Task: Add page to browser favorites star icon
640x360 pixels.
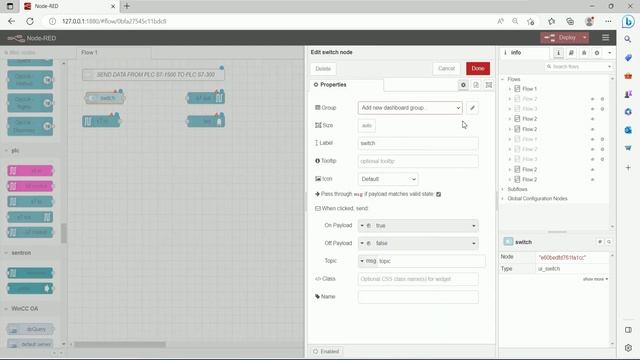Action: coord(530,21)
